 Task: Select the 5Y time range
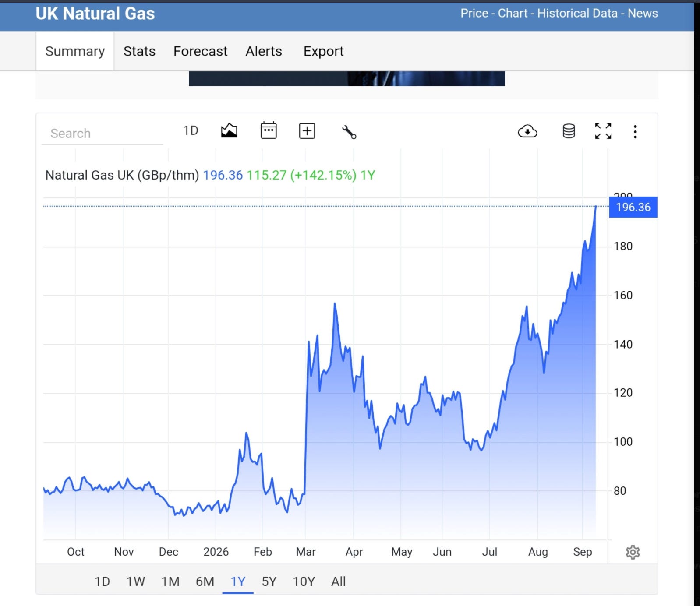pyautogui.click(x=269, y=581)
